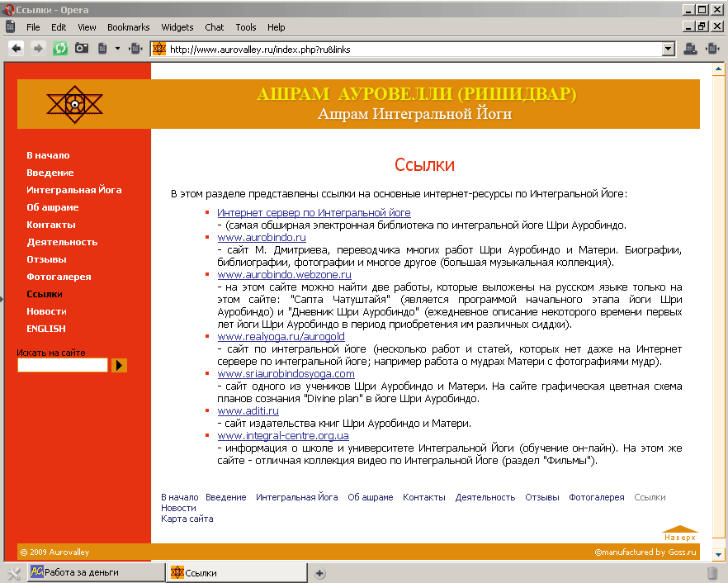
Task: Click the Наверх house icon
Action: tap(680, 533)
